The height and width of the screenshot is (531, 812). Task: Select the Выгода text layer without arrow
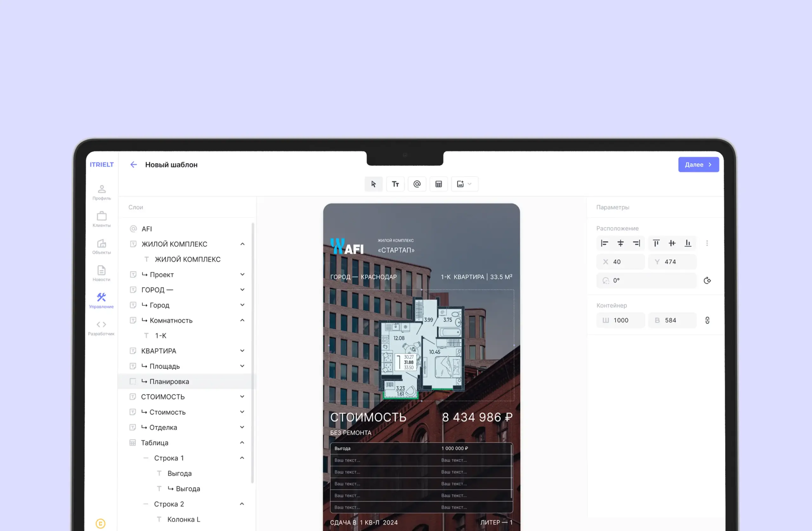pos(187,474)
